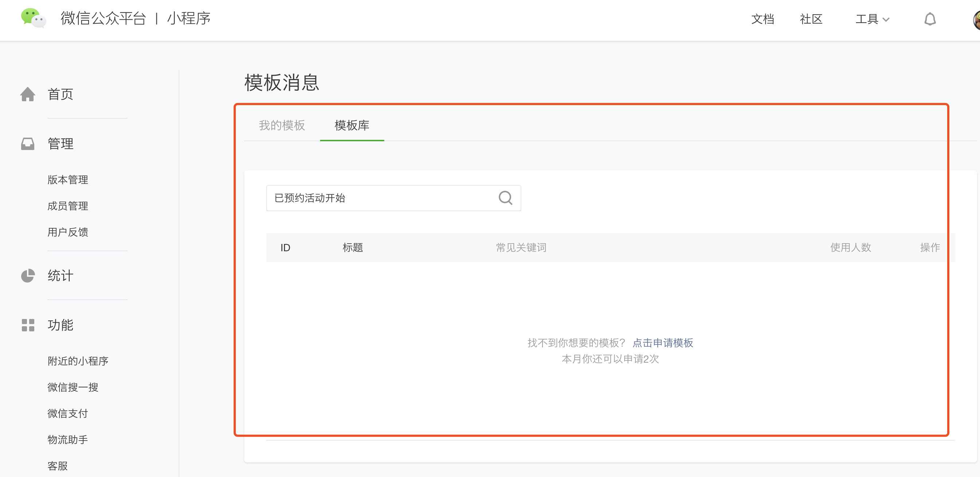Viewport: 980px width, 477px height.
Task: Switch to 我的模板 tab
Action: pos(282,125)
